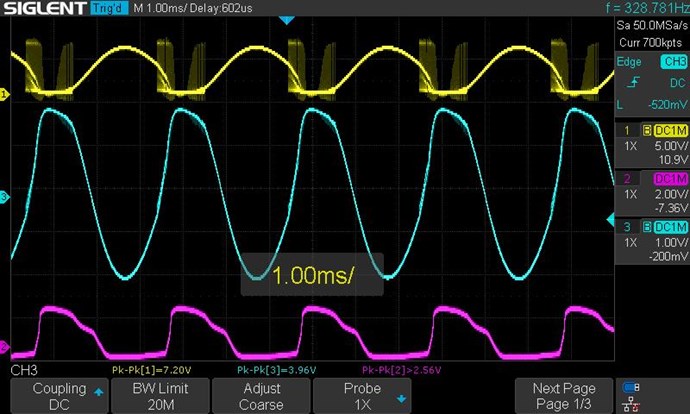Open channel 2 settings box DC1M
Screen dimensions: 690x414
click(671, 179)
